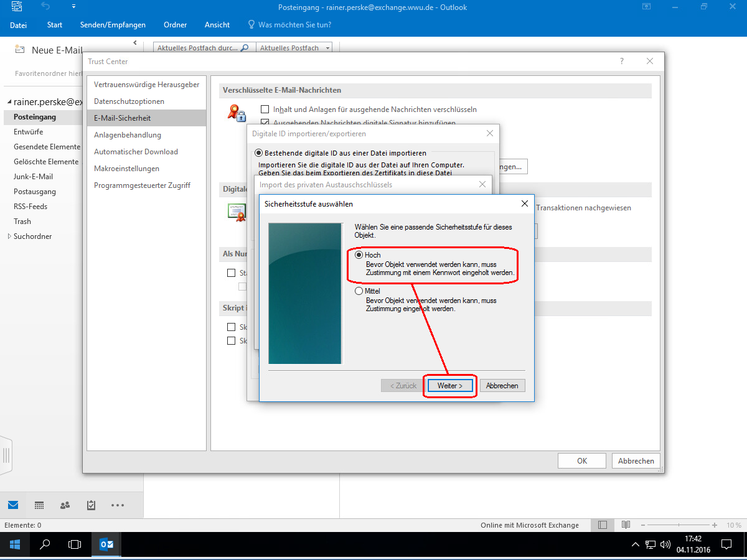This screenshot has width=747, height=560.
Task: Click the Outlook icon in Windows taskbar
Action: click(106, 544)
